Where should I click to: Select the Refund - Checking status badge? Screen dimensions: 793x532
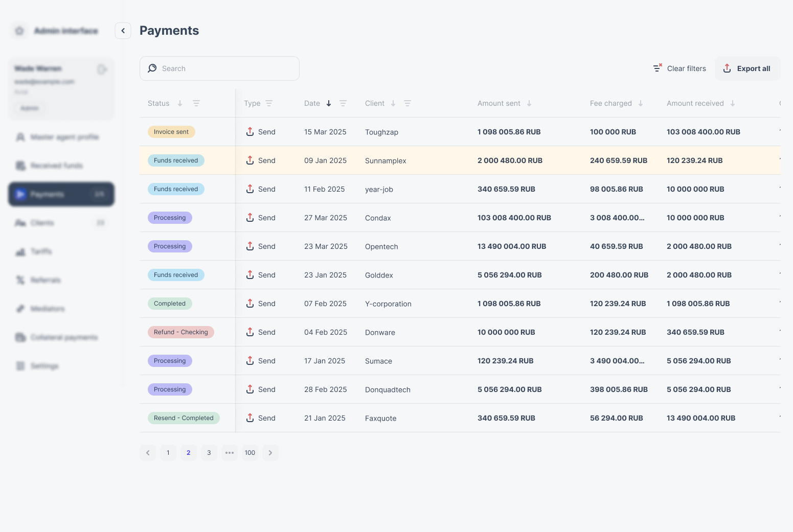click(181, 332)
